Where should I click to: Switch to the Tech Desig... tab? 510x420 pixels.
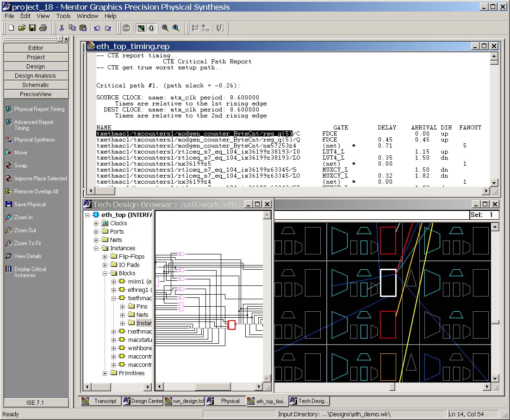tap(309, 401)
